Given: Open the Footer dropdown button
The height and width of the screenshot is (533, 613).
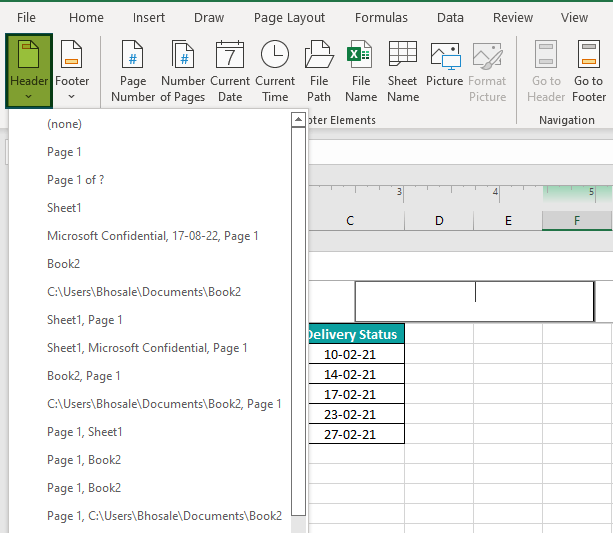Looking at the screenshot, I should coord(72,70).
